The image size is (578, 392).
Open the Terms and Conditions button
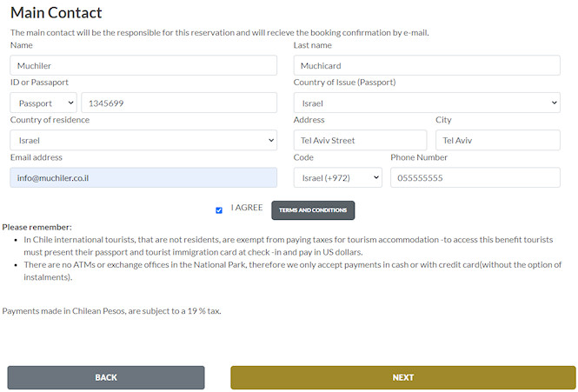tap(313, 210)
